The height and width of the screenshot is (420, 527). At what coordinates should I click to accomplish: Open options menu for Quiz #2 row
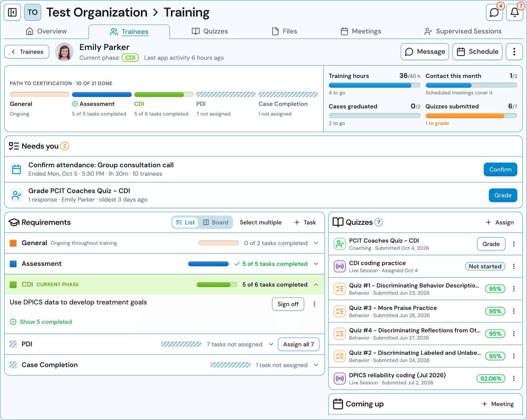(514, 356)
